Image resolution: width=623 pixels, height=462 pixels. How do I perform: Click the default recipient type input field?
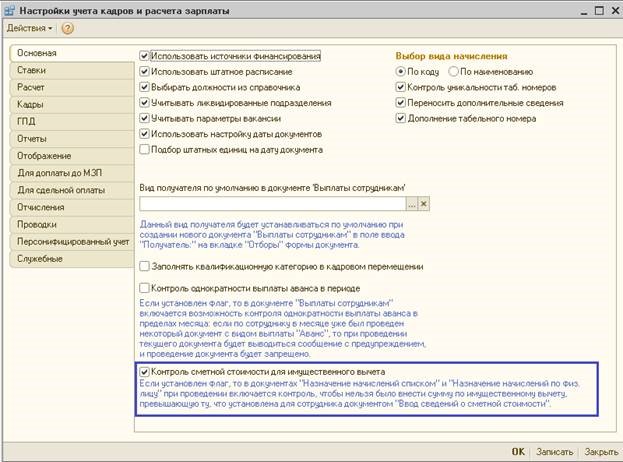click(x=271, y=204)
